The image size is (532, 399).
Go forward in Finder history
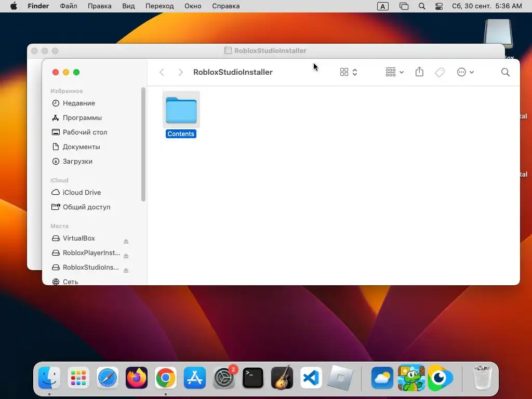click(180, 72)
